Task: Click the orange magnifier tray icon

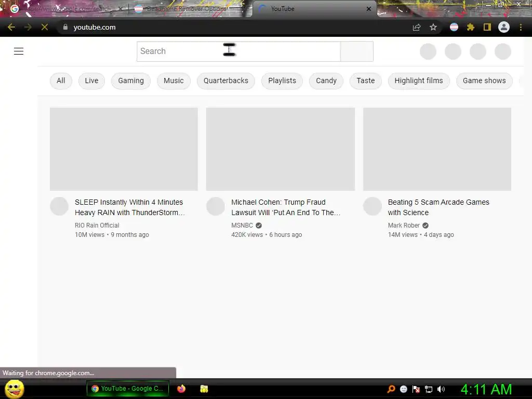Action: coord(391,389)
